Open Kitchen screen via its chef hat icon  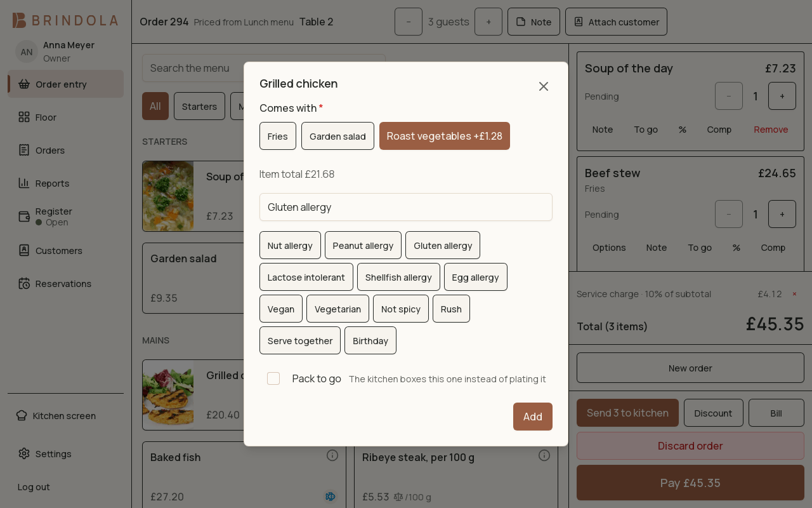point(22,415)
